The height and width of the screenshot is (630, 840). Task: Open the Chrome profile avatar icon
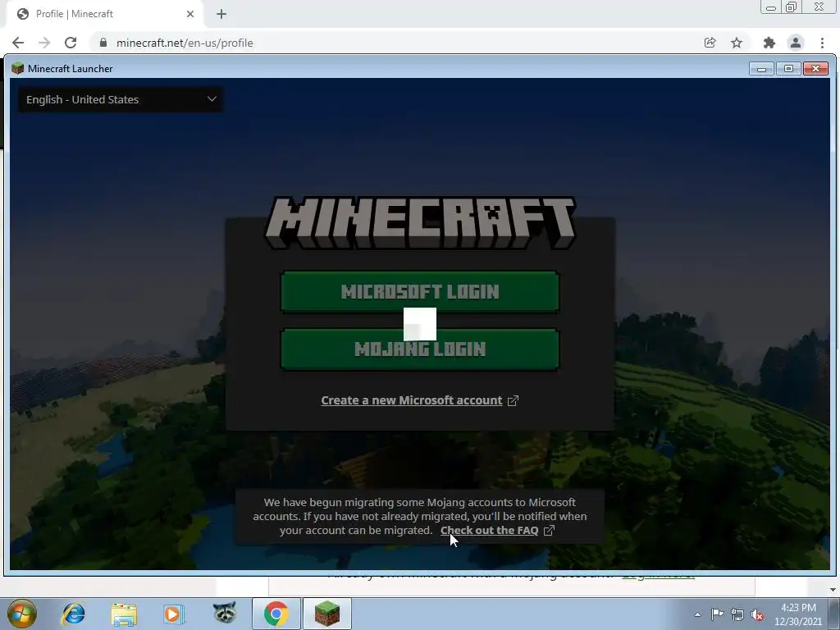point(796,43)
